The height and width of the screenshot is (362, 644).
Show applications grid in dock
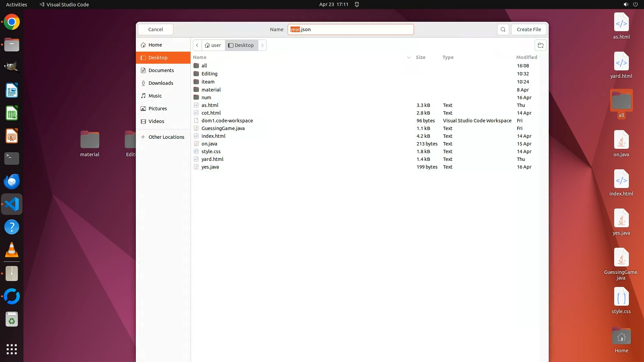pos(12,349)
